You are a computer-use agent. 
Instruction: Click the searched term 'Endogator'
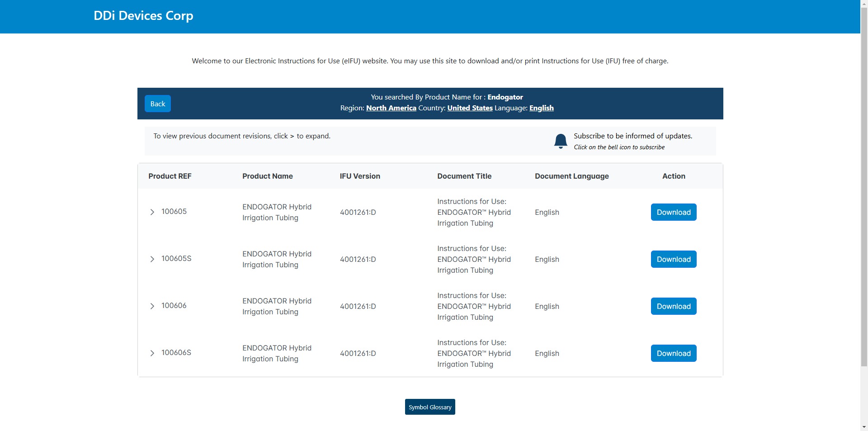tap(505, 97)
